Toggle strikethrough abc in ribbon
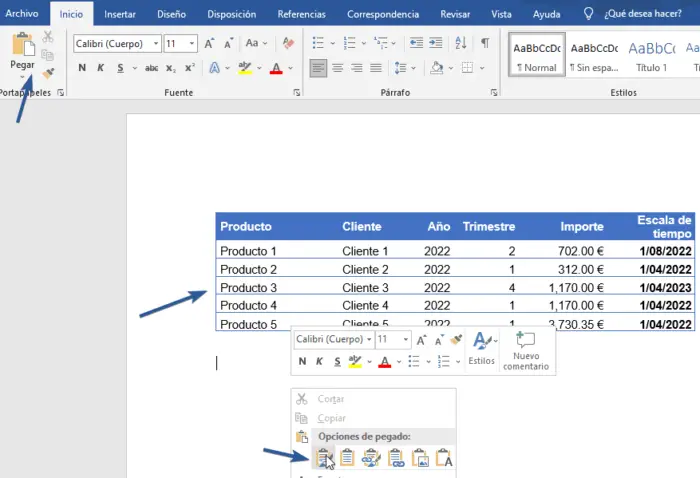This screenshot has width=700, height=478. coord(151,68)
